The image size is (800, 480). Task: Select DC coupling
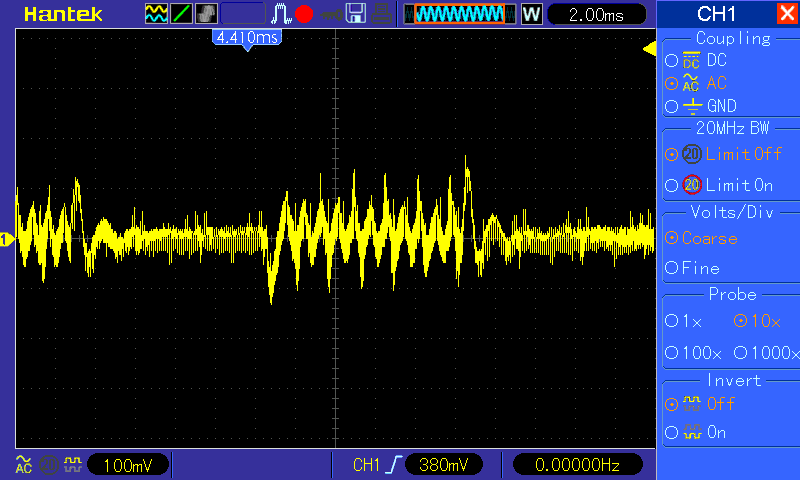pos(696,60)
